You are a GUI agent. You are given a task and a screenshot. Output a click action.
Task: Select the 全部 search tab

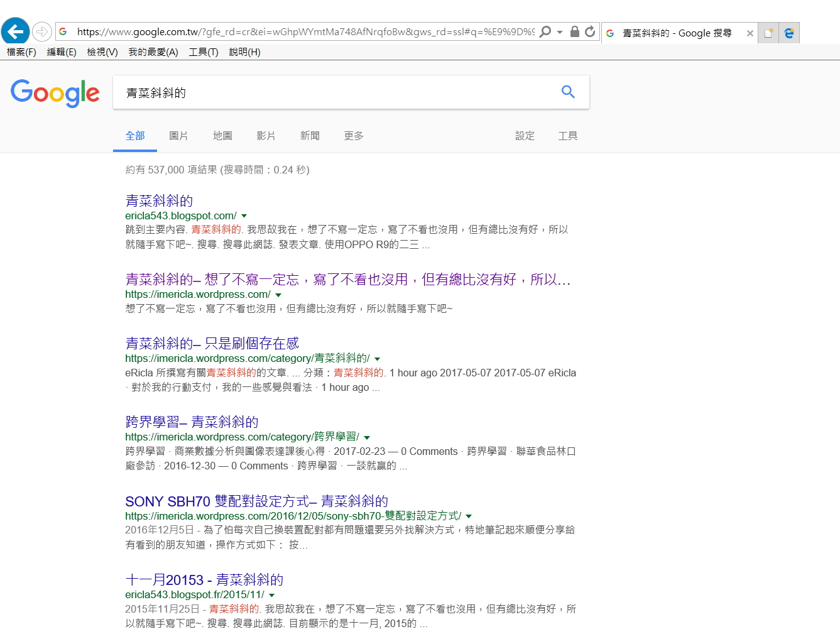pos(135,136)
